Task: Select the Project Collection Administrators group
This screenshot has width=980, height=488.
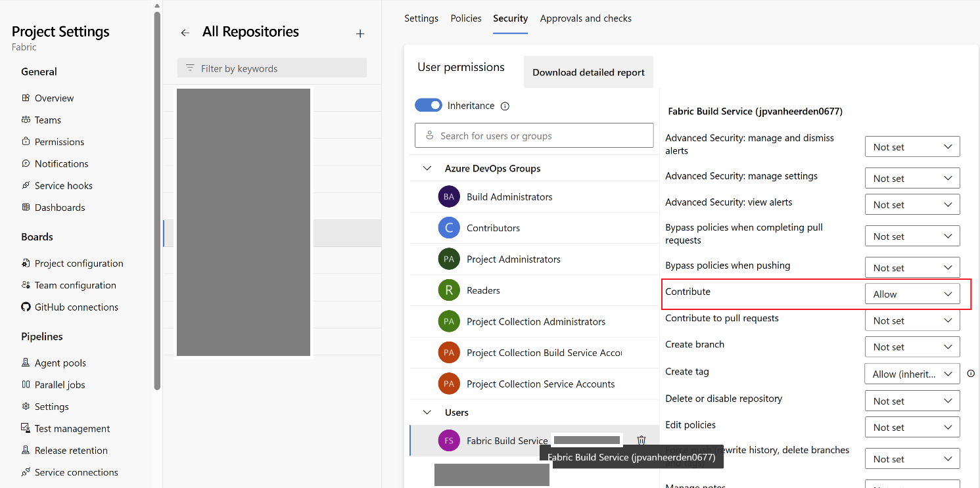Action: coord(534,321)
